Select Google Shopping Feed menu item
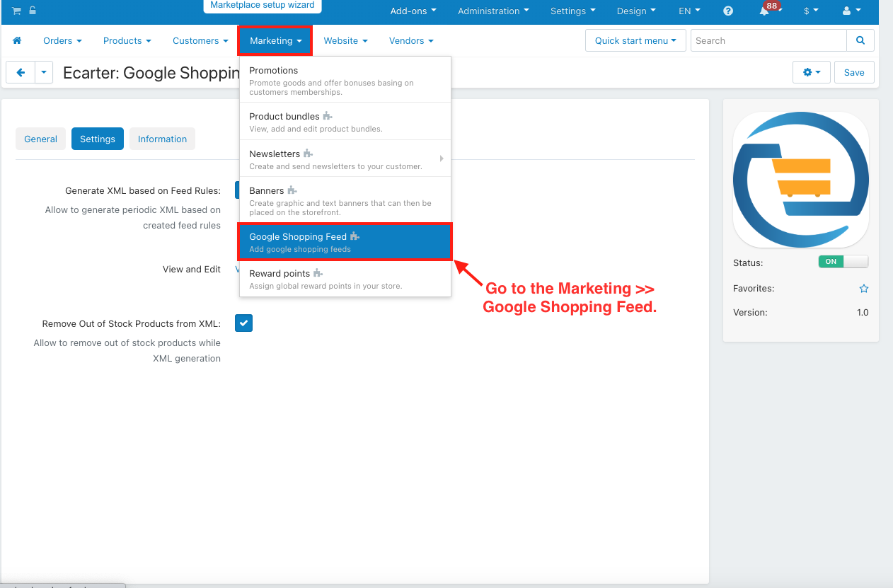Viewport: 893px width, 588px height. coord(345,242)
